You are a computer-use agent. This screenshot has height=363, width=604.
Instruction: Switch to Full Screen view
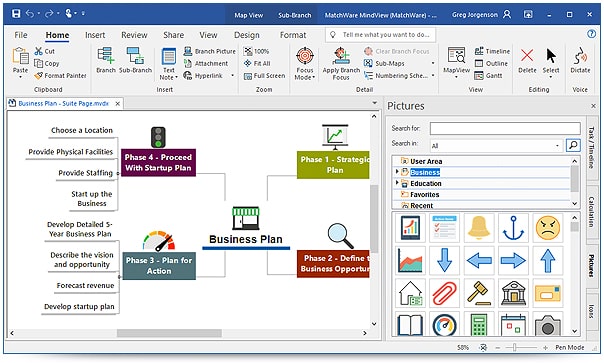click(x=264, y=76)
